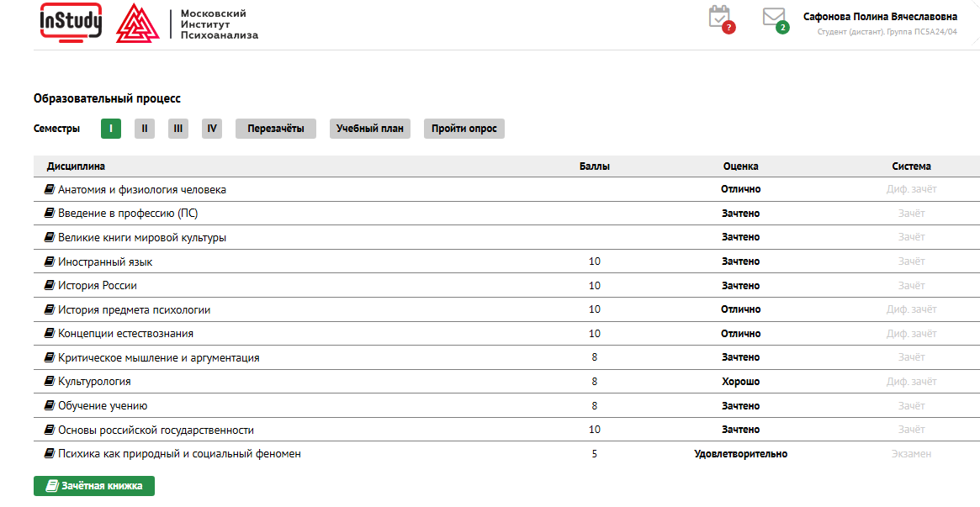Open the Зачётная книжка record book
Screen dimensions: 980x507
coord(94,486)
